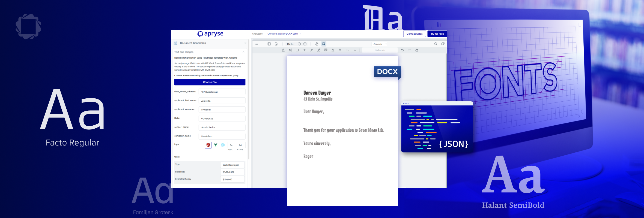This screenshot has height=218, width=644.
Task: Open the hamburger menu in the viewer toolbar
Action: point(257,44)
